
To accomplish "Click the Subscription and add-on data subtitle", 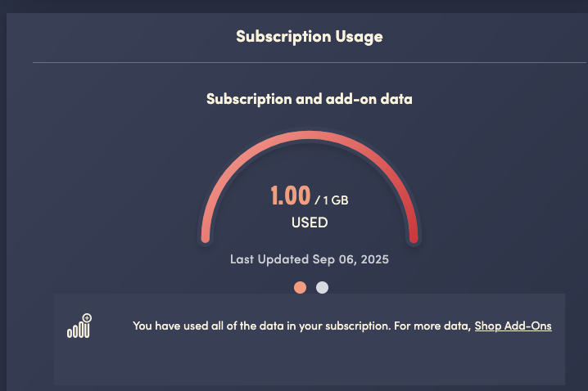I will [309, 99].
